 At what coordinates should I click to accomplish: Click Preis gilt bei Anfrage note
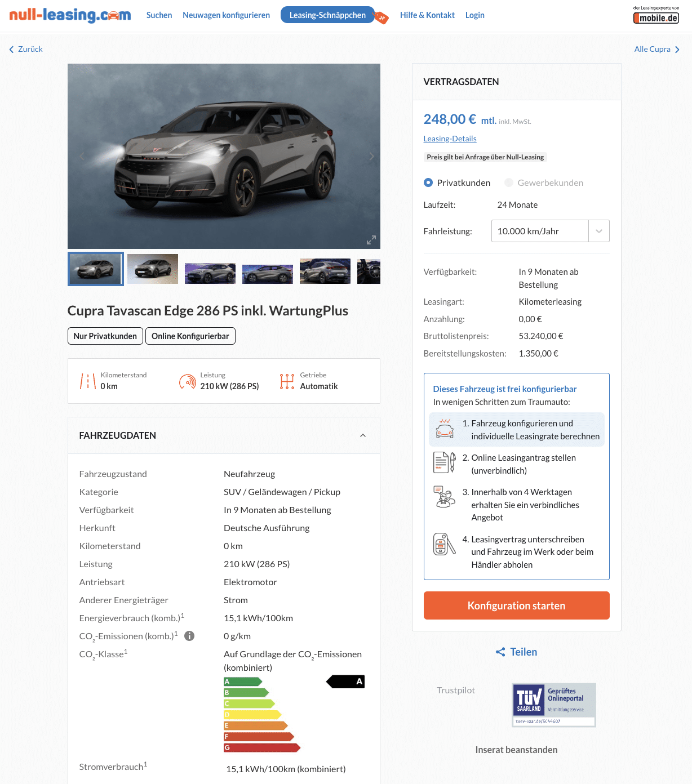(485, 157)
